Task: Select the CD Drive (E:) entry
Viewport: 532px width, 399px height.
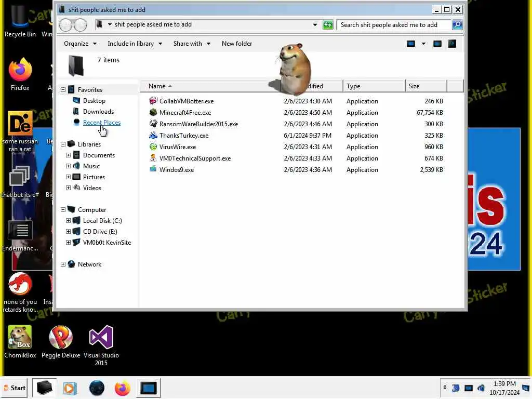Action: (x=100, y=231)
